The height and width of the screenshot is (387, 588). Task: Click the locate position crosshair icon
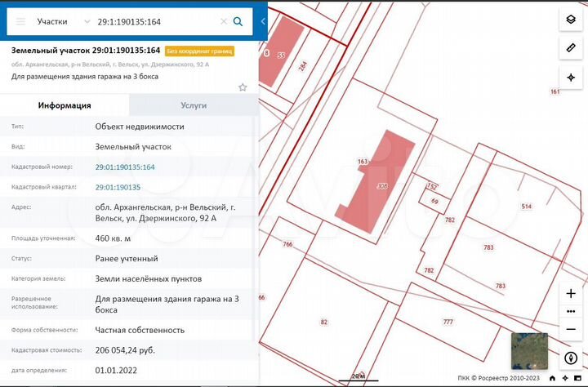(571, 77)
